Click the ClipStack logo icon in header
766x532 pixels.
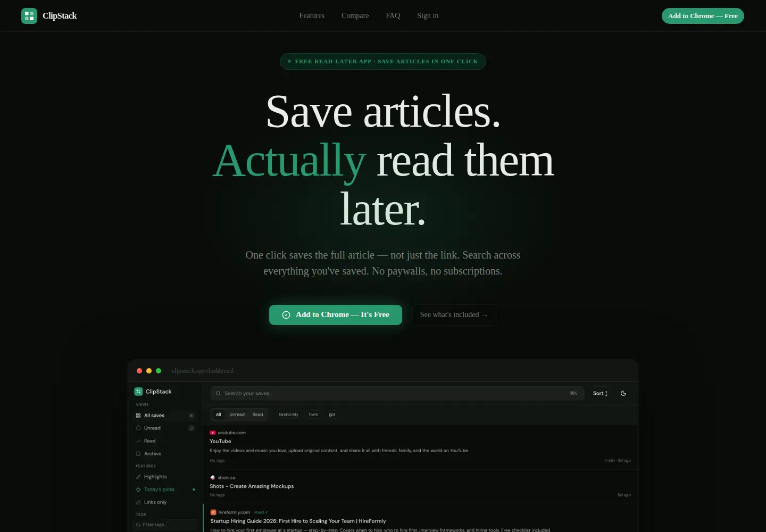coord(29,16)
